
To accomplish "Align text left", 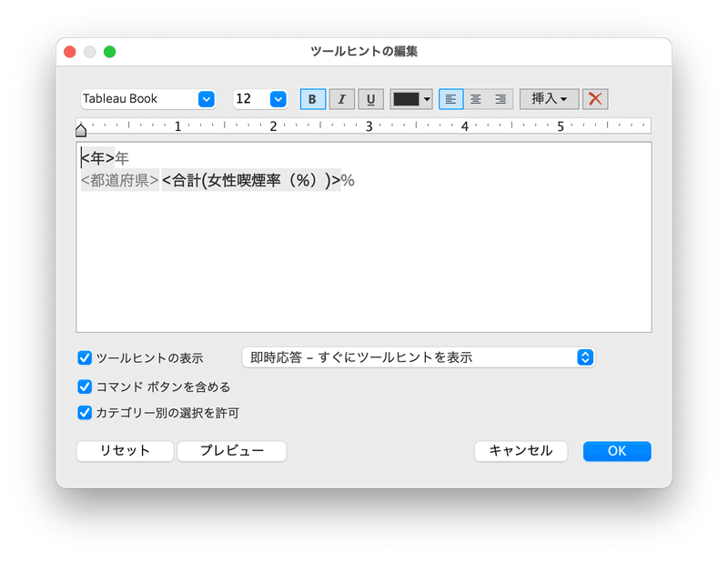I will pos(450,99).
